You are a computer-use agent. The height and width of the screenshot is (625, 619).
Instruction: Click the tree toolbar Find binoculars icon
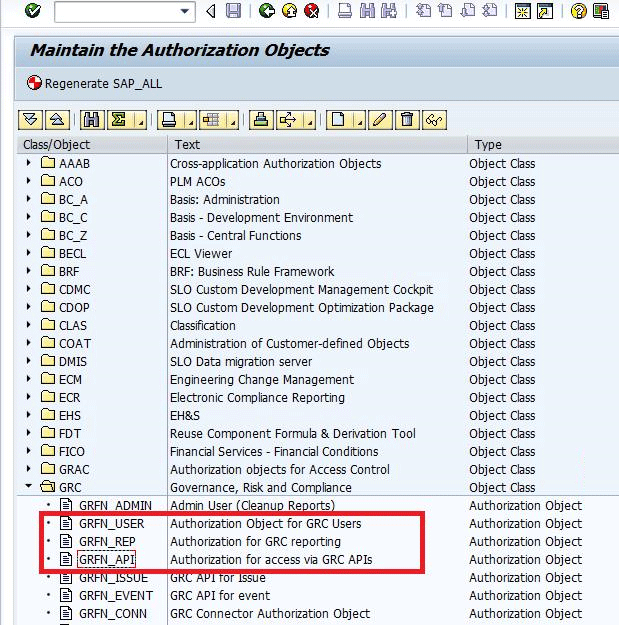click(x=92, y=120)
